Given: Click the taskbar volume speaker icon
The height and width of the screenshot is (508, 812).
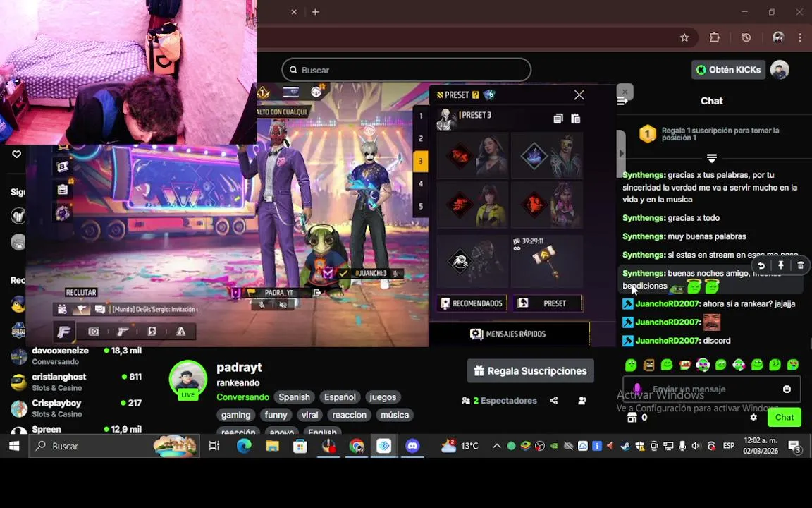Looking at the screenshot, I should click(696, 446).
